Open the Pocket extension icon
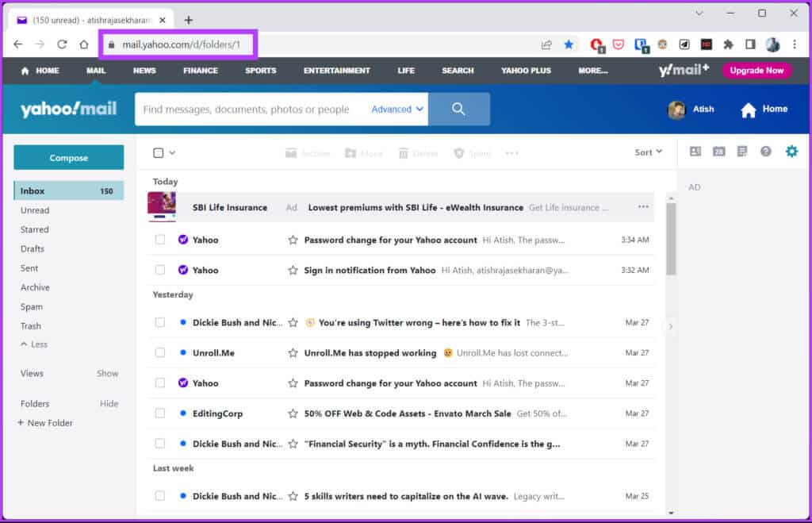Image resolution: width=812 pixels, height=523 pixels. click(x=619, y=44)
